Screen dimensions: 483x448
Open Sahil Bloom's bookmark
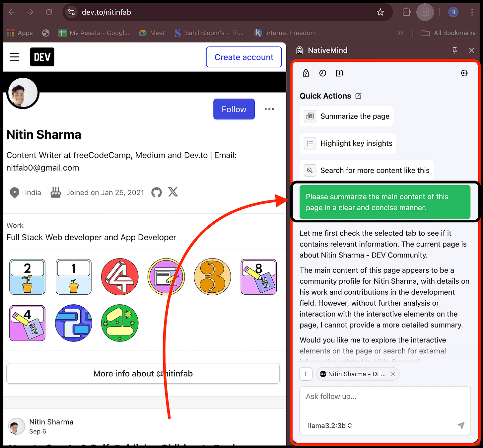tap(209, 33)
